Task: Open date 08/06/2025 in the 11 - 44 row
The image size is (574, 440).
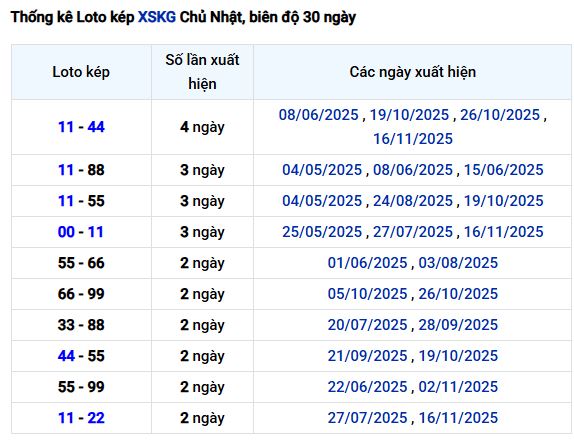Action: click(x=318, y=115)
